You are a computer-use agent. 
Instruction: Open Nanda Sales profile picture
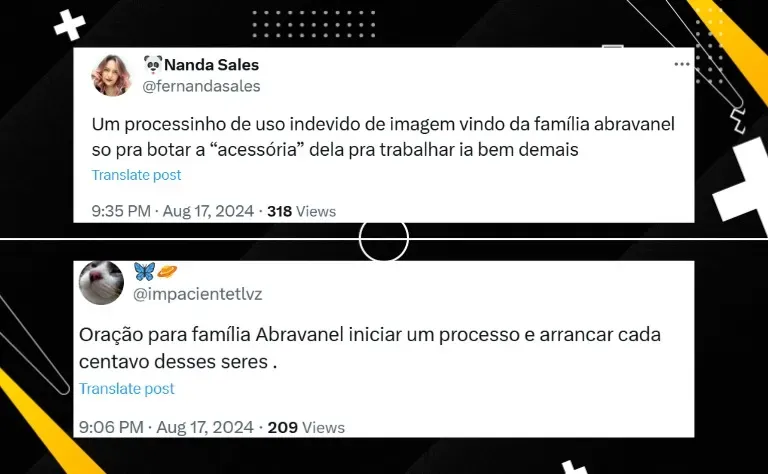[x=111, y=75]
